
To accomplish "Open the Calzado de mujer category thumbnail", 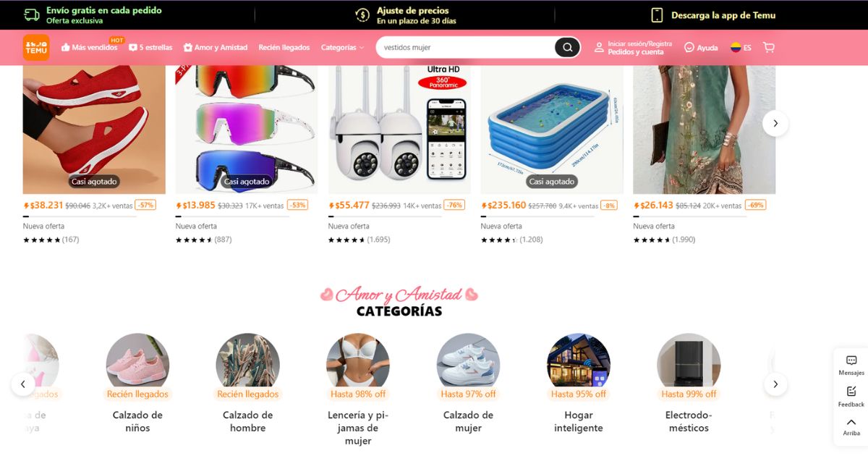I will [468, 365].
